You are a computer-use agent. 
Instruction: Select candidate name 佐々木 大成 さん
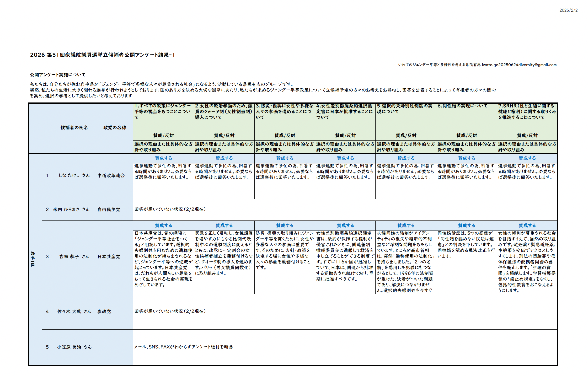(74, 312)
